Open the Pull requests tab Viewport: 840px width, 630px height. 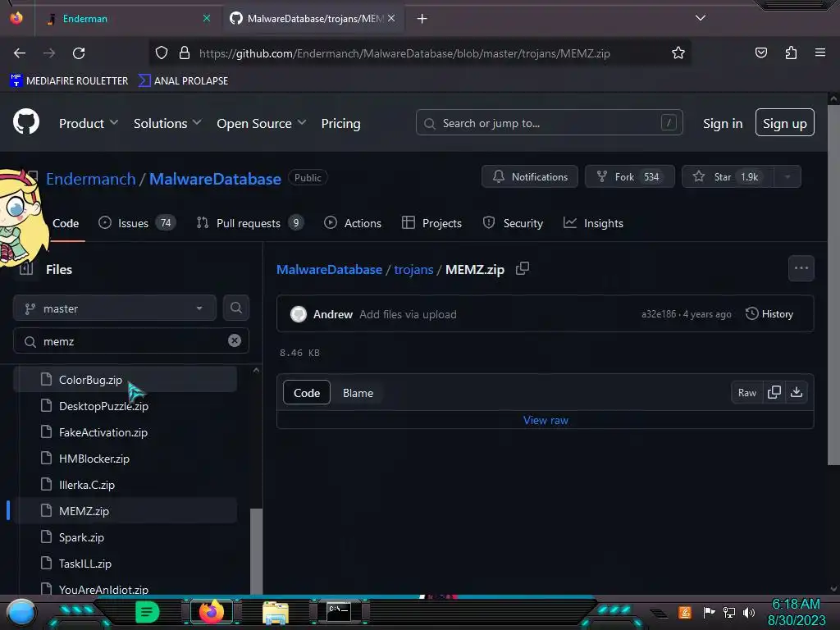pos(250,223)
